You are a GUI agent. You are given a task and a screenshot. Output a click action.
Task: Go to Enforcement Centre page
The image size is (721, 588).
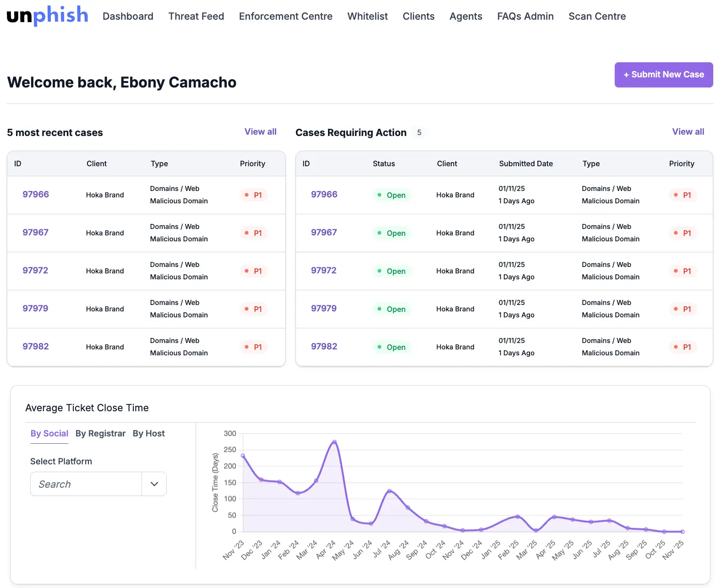285,16
